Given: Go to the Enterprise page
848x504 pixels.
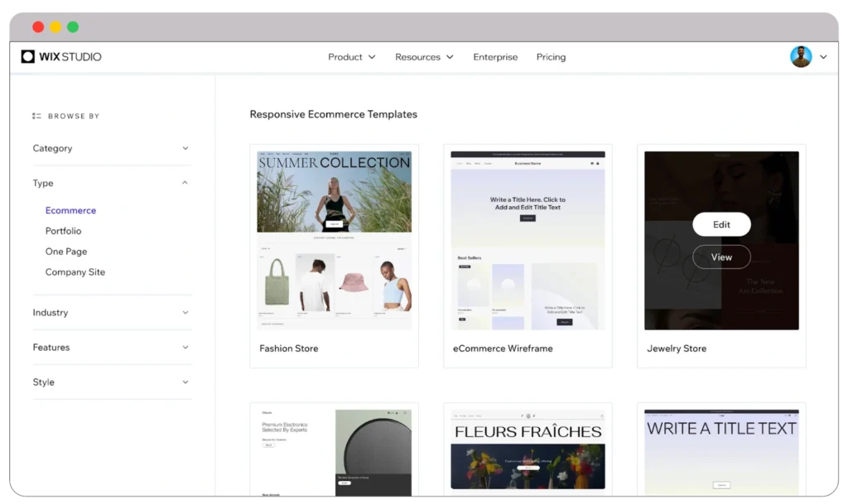Looking at the screenshot, I should click(495, 56).
